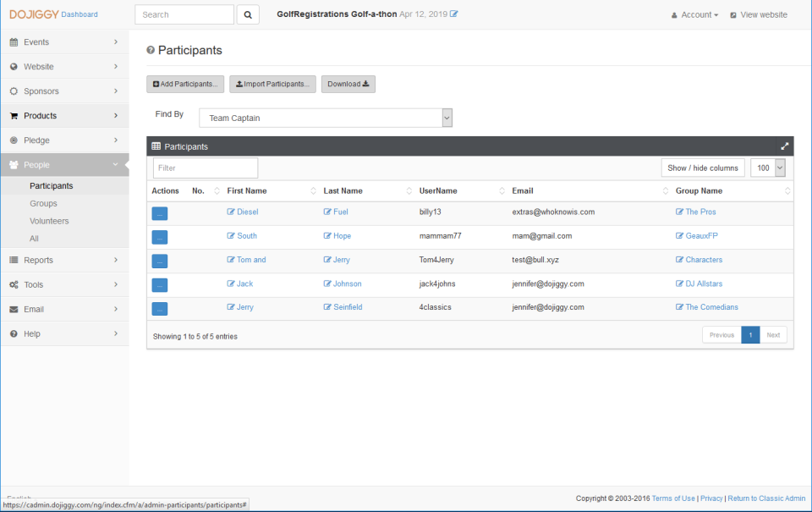Screen dimensions: 812x512
Task: Click the People group icon
Action: pos(14,165)
